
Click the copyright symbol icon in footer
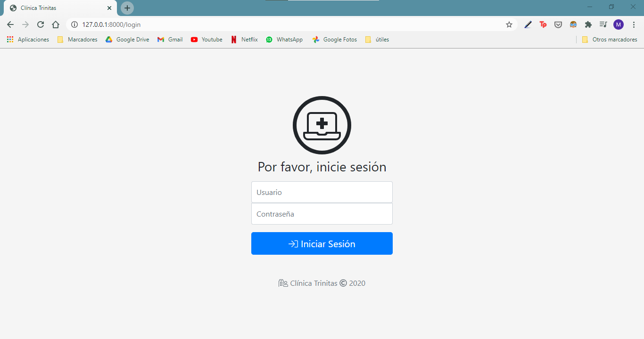[343, 283]
